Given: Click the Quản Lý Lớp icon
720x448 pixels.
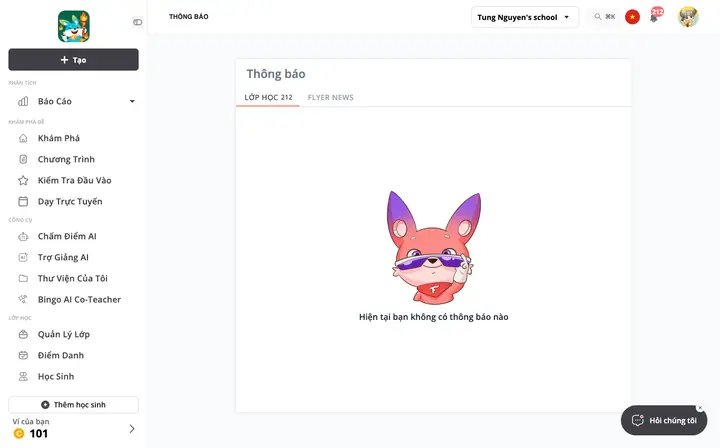Looking at the screenshot, I should pos(23,334).
